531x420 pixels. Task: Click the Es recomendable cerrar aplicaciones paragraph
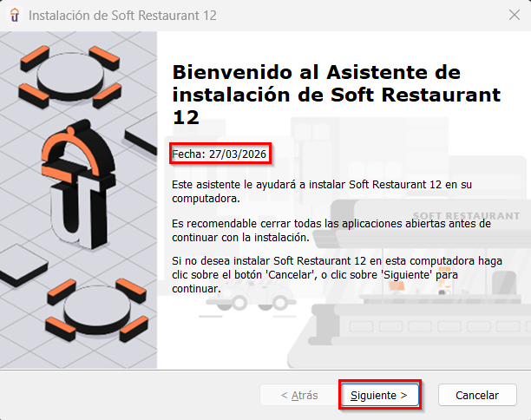point(331,230)
